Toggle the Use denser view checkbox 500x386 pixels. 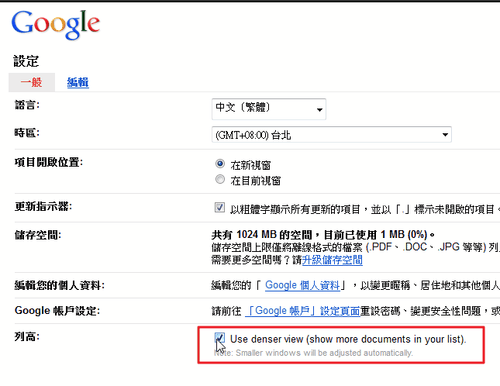point(219,338)
